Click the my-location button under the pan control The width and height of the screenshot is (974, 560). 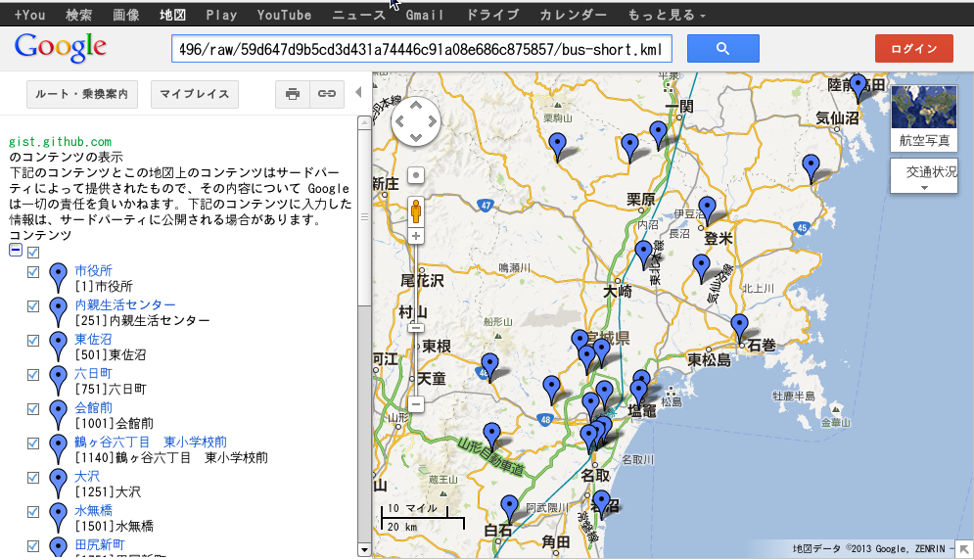pyautogui.click(x=416, y=175)
